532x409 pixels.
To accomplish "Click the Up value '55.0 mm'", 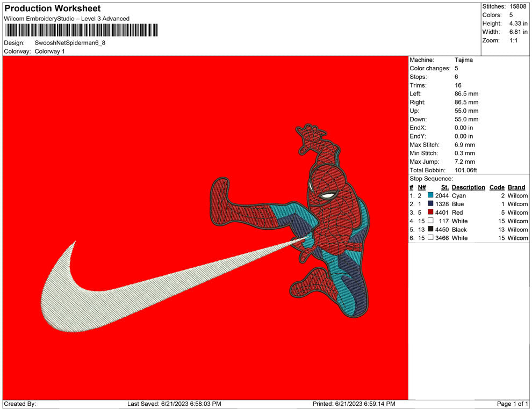I will point(466,111).
